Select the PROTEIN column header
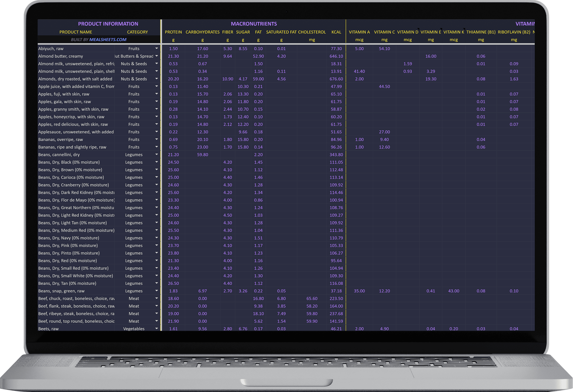Screen dimensions: 573x392 [x=173, y=32]
